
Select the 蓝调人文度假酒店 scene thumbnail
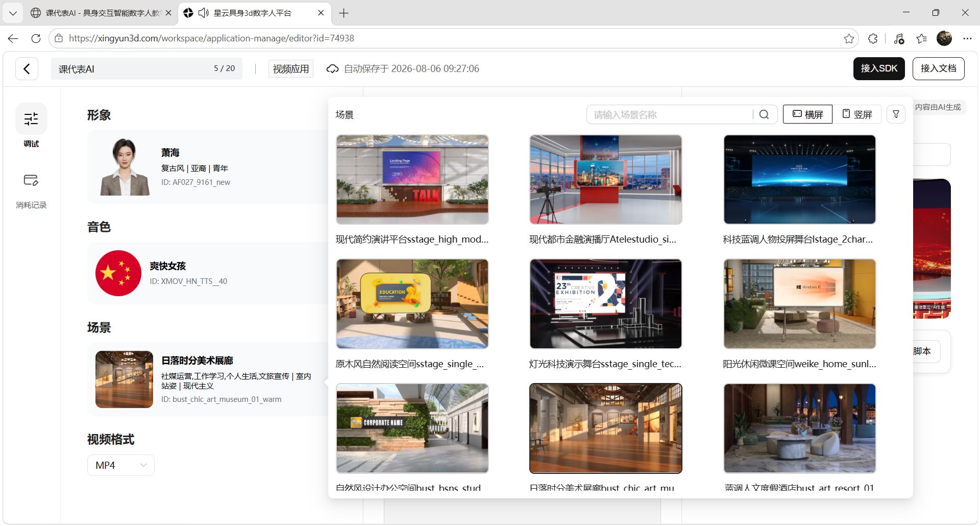(800, 428)
